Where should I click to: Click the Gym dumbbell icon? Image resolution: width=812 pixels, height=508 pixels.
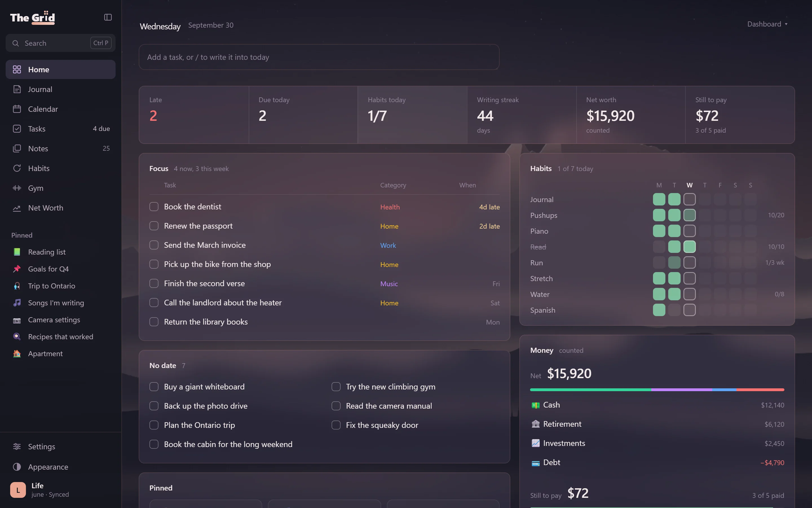(17, 188)
